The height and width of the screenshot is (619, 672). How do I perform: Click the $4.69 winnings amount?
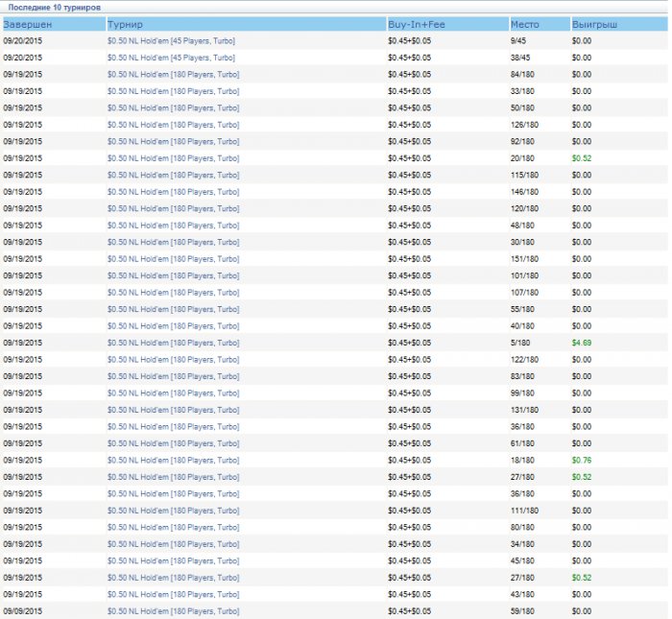pyautogui.click(x=582, y=343)
